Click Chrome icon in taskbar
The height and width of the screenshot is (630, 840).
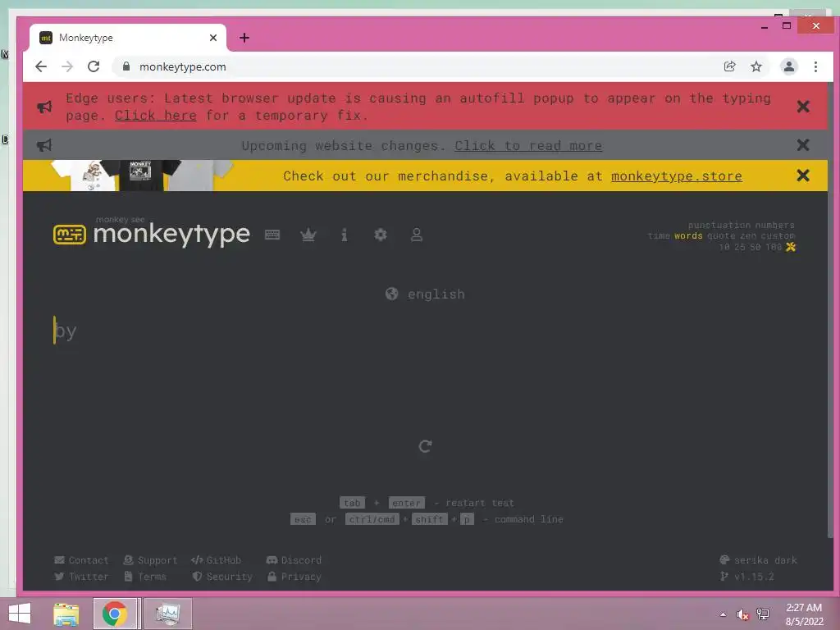[x=115, y=614]
